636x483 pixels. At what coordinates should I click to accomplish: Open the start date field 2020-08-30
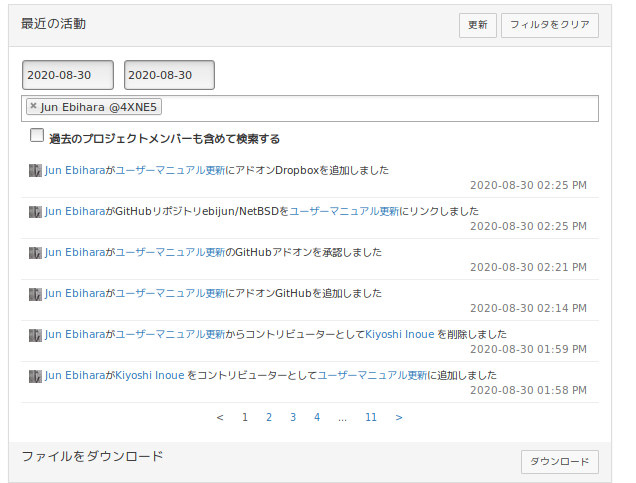click(x=68, y=75)
